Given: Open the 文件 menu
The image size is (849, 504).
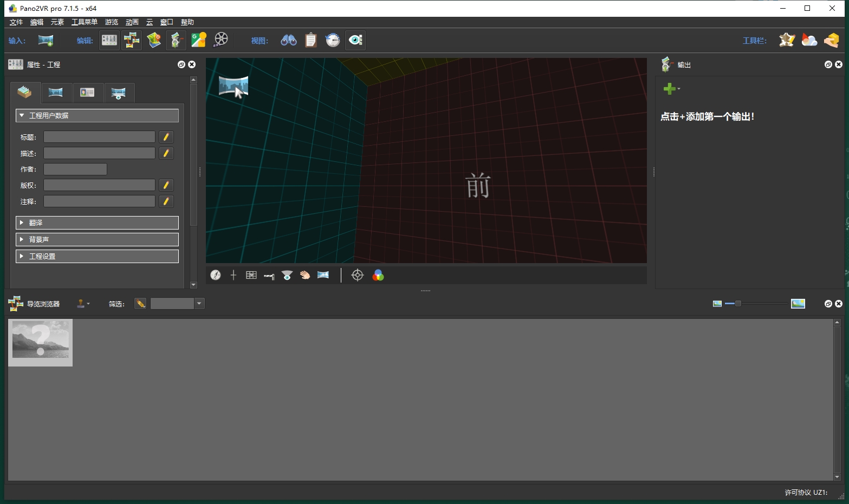Looking at the screenshot, I should coord(16,22).
